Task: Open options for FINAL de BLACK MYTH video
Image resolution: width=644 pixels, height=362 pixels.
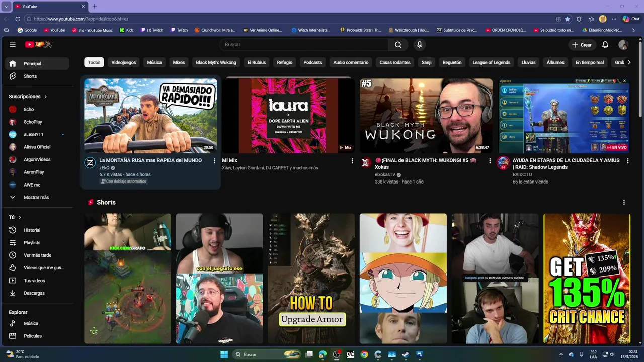Action: tap(490, 161)
